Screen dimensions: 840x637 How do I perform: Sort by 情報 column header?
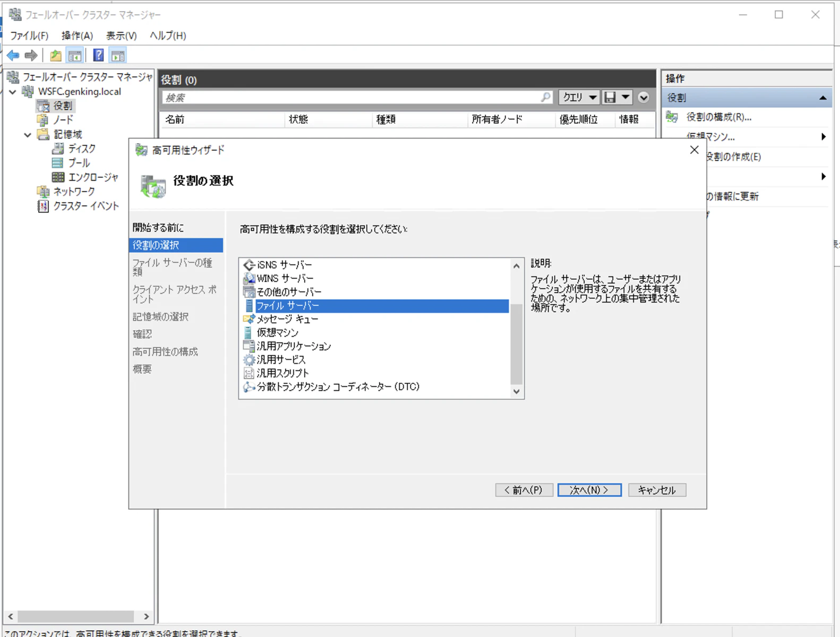(x=635, y=119)
